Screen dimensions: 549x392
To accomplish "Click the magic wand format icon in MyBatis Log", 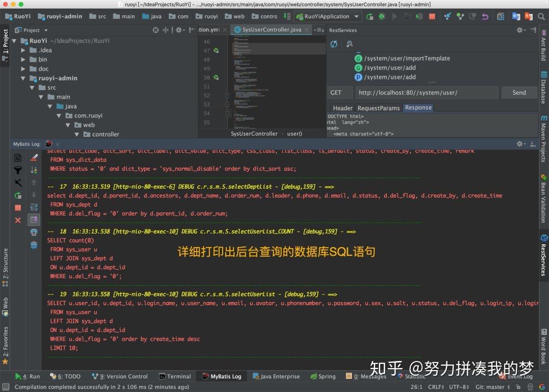I will [18, 183].
